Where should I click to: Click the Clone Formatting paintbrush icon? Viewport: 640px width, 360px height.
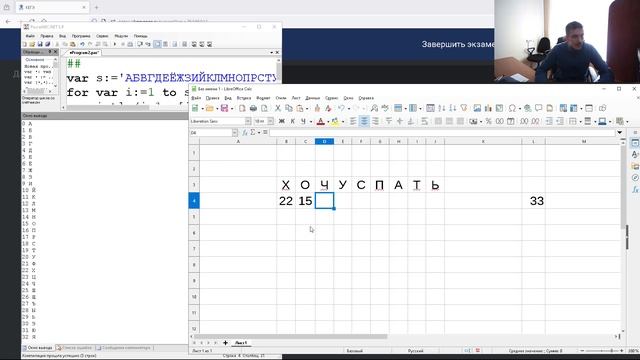[x=317, y=108]
